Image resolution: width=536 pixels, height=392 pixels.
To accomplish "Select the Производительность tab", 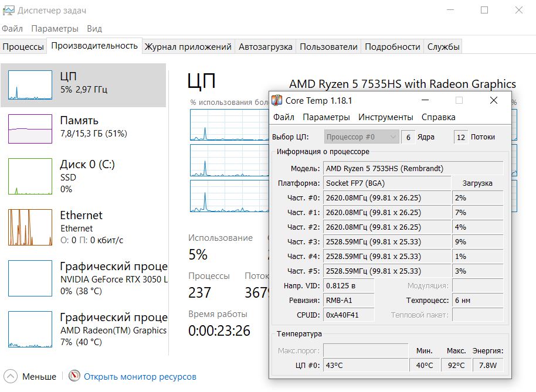I will click(x=94, y=46).
